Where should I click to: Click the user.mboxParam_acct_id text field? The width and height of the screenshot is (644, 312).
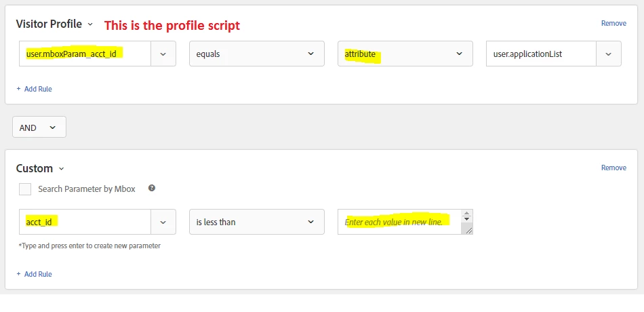(85, 54)
